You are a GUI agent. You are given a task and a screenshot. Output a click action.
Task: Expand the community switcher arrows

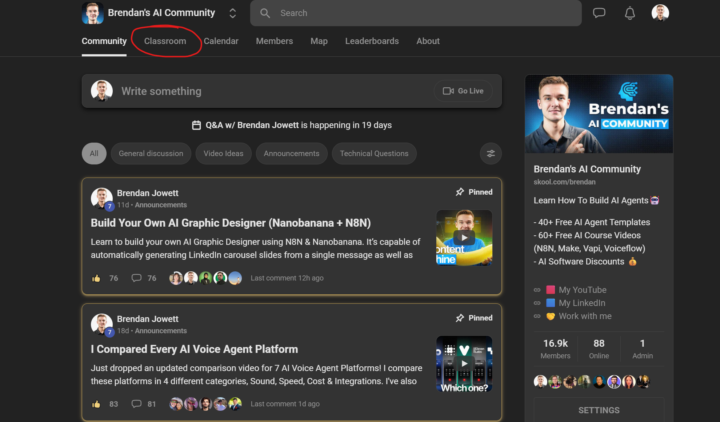tap(232, 13)
